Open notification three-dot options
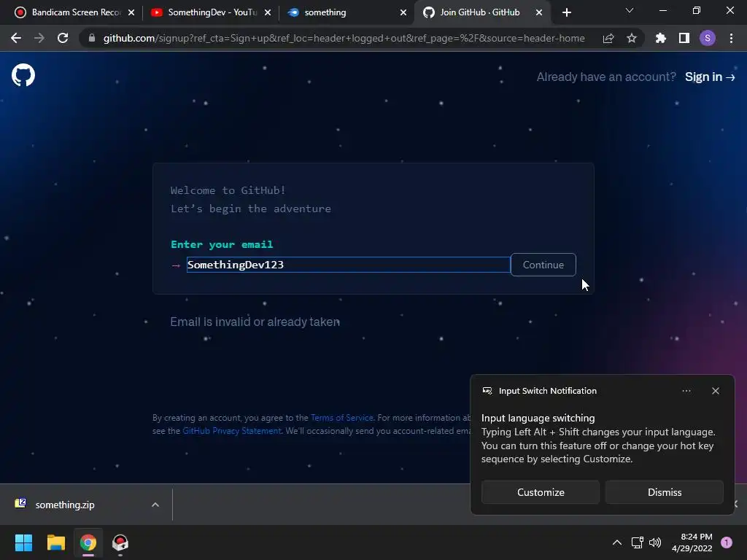747x560 pixels. [x=686, y=391]
